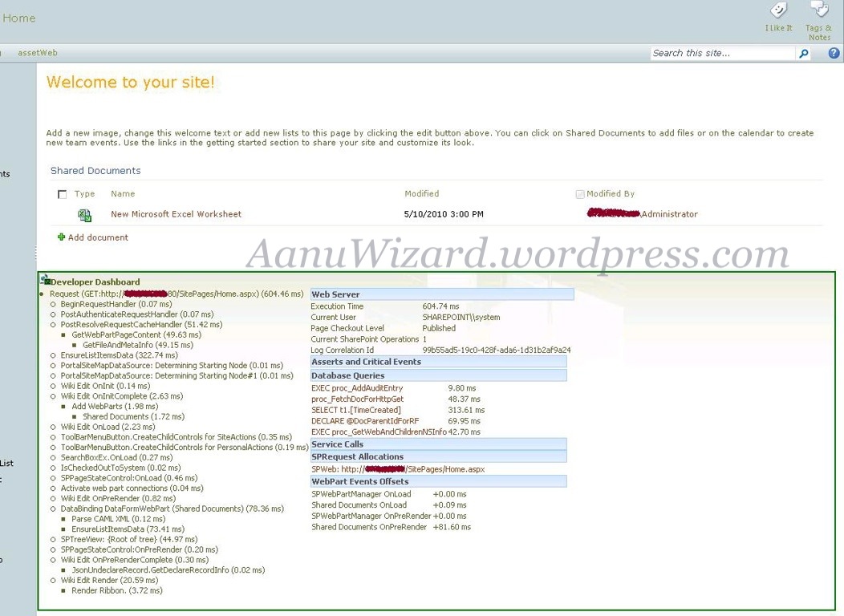Open the SELECT t1.[TimeCreated] query entry
This screenshot has width=844, height=616.
357,410
